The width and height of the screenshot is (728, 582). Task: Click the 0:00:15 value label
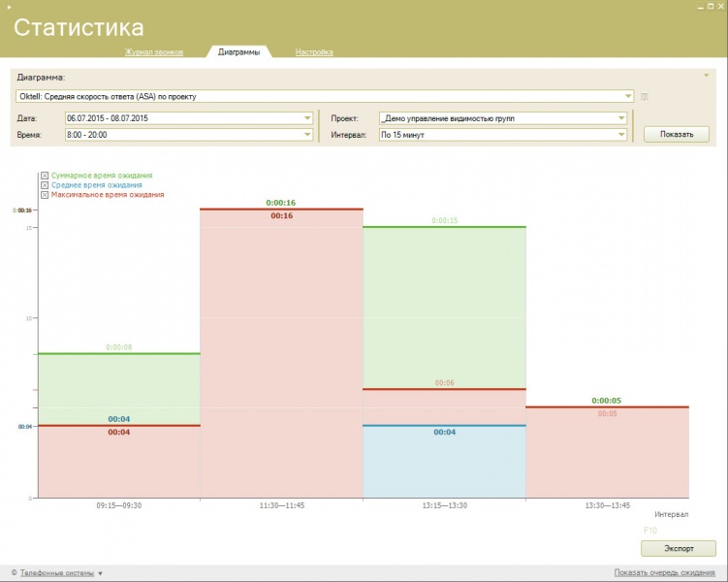click(x=445, y=220)
